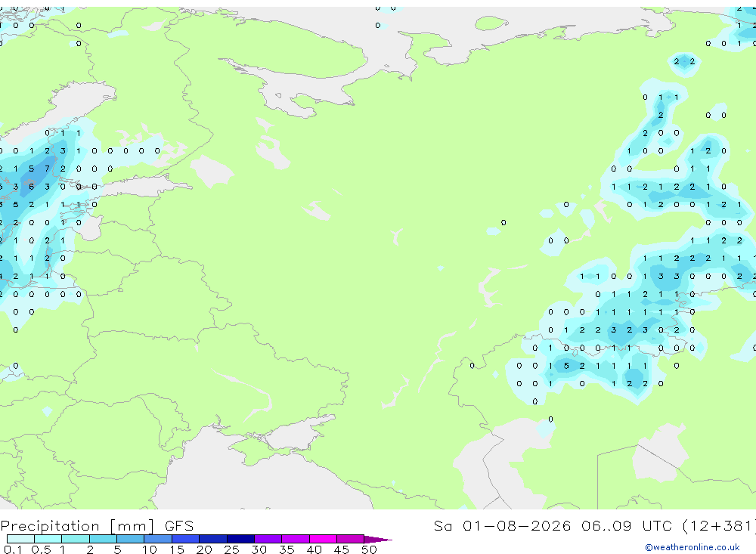
Task: Click the legend label '0.1'
Action: click(13, 549)
